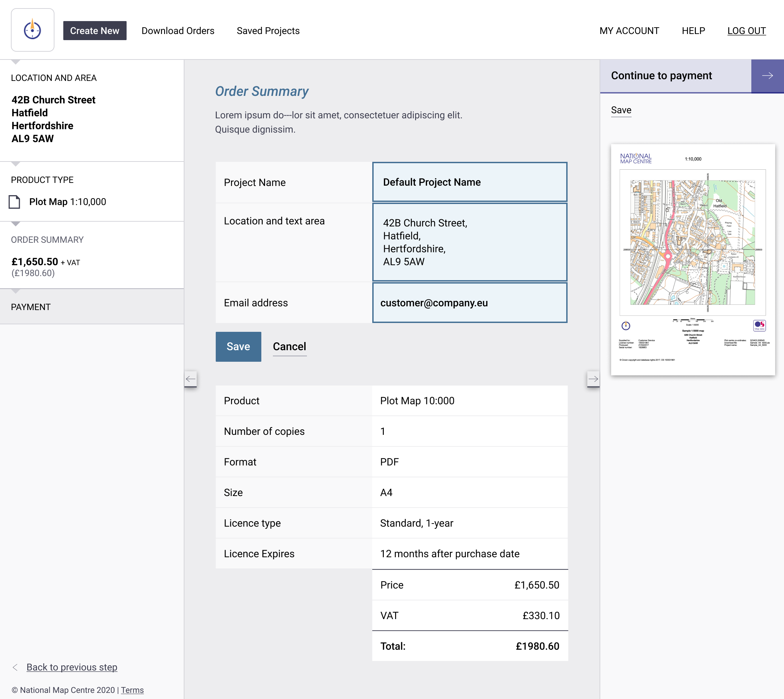This screenshot has height=699, width=784.
Task: Expand the Location and Area section
Action: [54, 78]
